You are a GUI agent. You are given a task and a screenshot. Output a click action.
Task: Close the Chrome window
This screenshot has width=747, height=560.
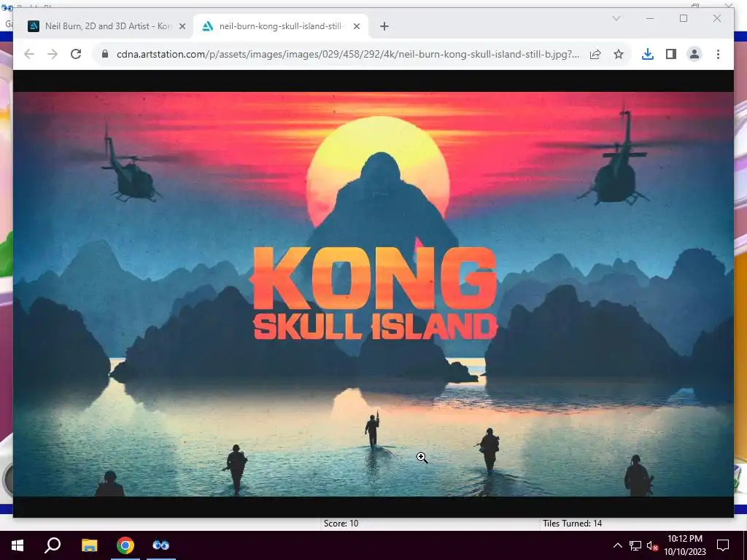[717, 18]
